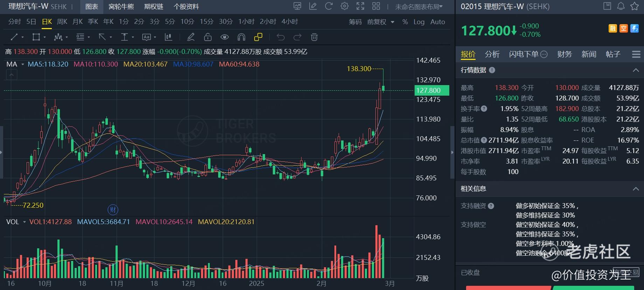Collapse the MA legend with the up-arrow box
This screenshot has width=644, height=290.
tap(12, 75)
